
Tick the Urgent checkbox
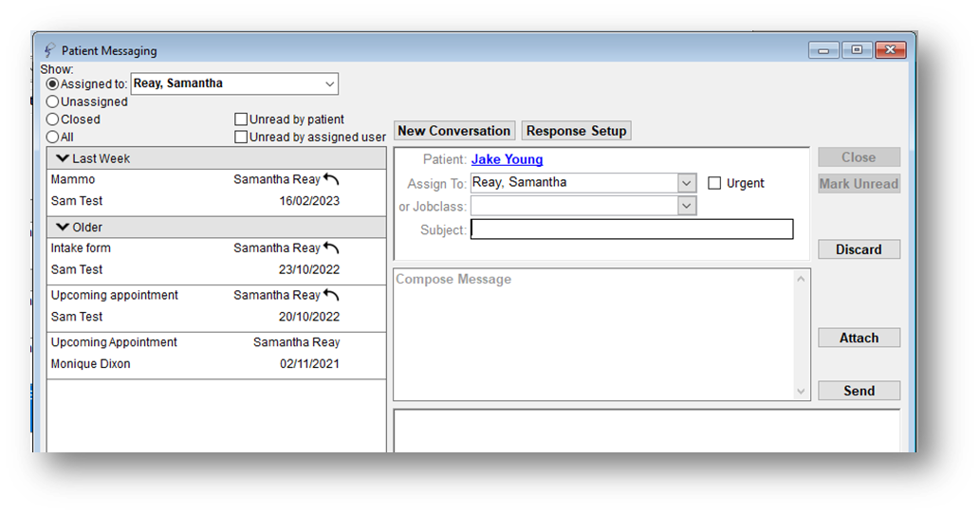click(x=714, y=183)
